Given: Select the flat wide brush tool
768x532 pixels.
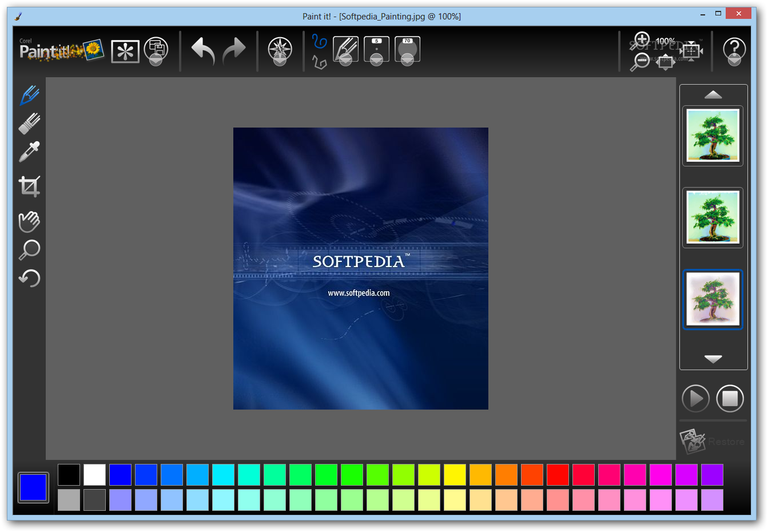Looking at the screenshot, I should click(x=30, y=123).
